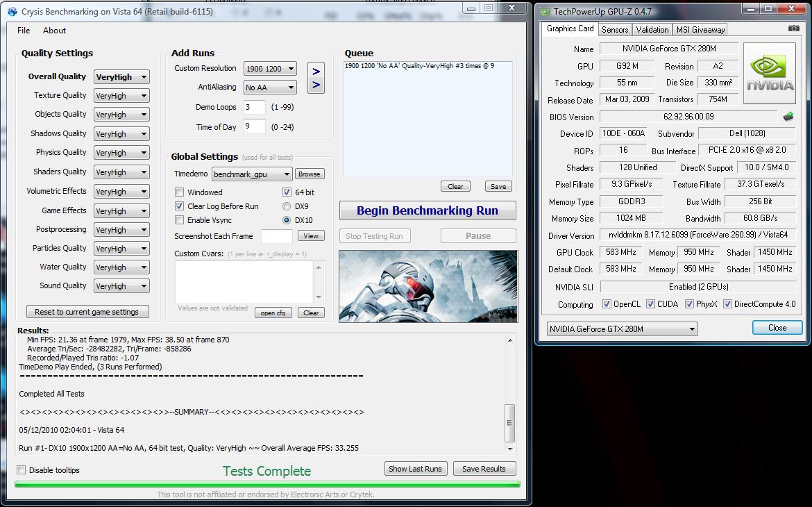
Task: Add run to queue with arrow button
Action: coord(316,78)
